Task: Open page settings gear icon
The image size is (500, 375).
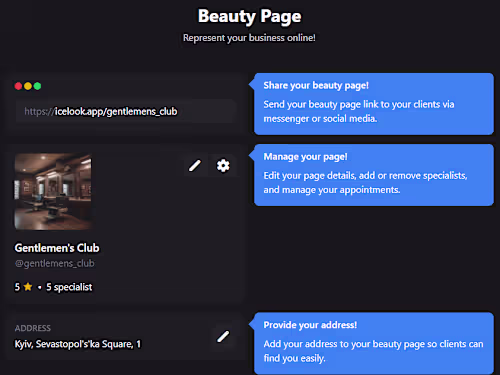Action: (x=223, y=165)
